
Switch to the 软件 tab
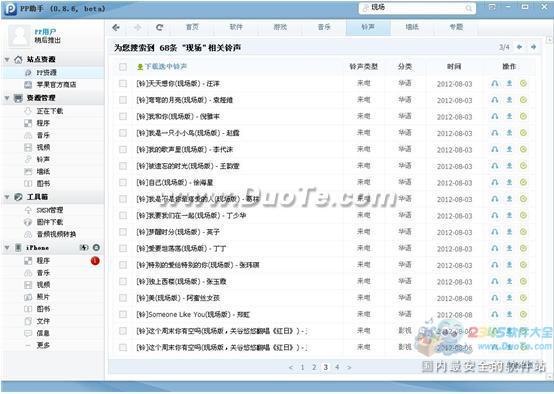pos(236,27)
